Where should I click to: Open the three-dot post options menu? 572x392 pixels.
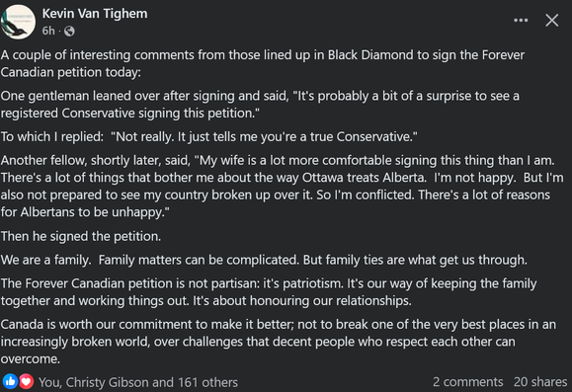pos(521,21)
